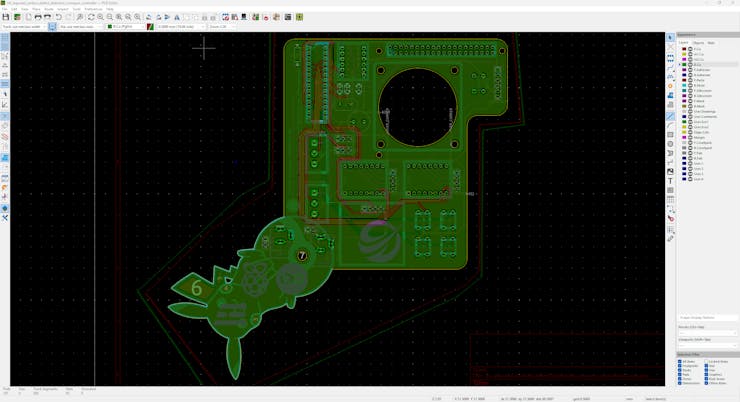Select the Add filled zone tool
Image resolution: width=740 pixels, height=402 pixels.
click(x=670, y=95)
